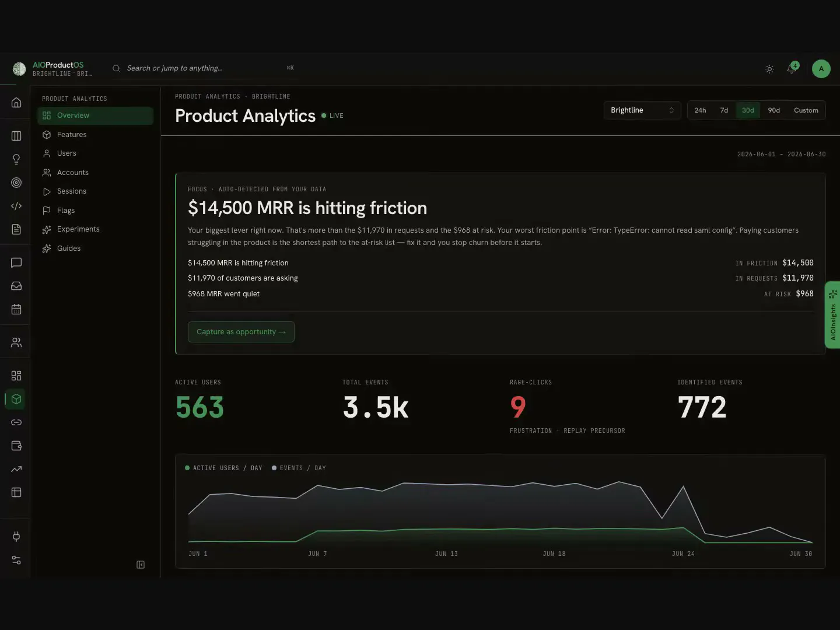
Task: Open the sliders settings icon
Action: [x=16, y=560]
